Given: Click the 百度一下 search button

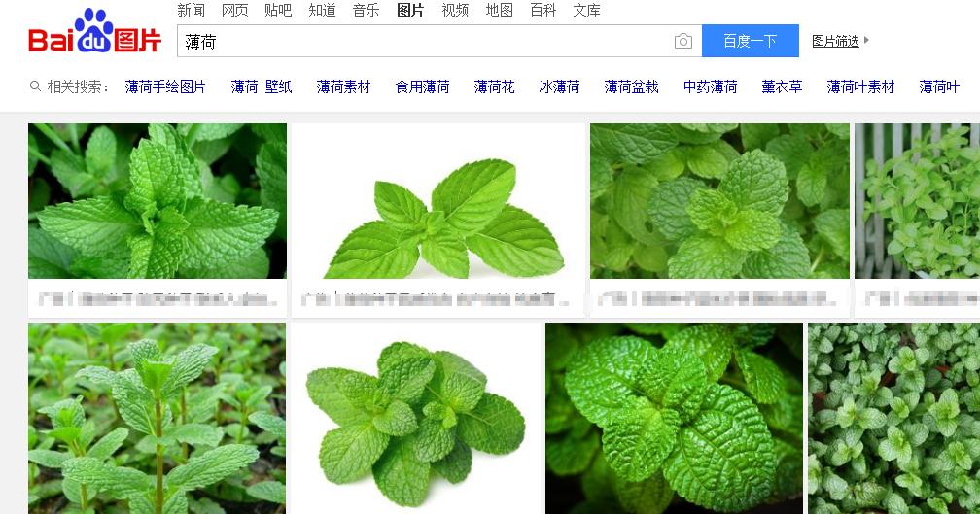Looking at the screenshot, I should tap(750, 41).
